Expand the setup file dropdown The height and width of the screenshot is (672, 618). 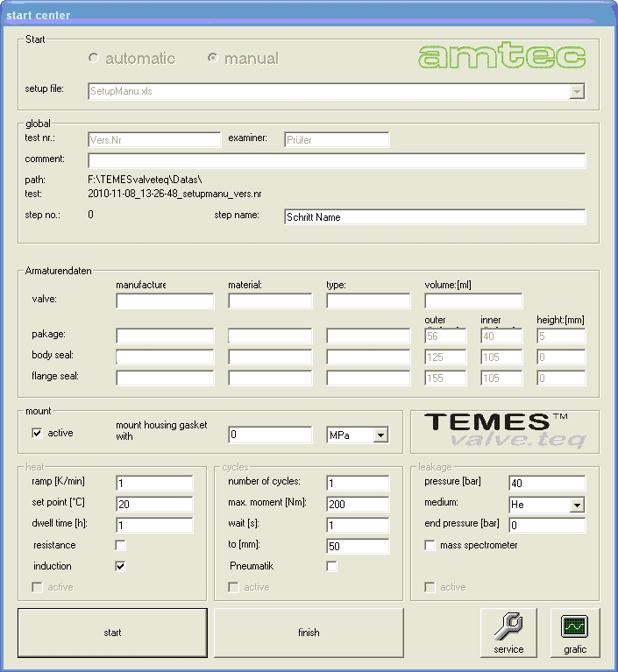point(578,91)
